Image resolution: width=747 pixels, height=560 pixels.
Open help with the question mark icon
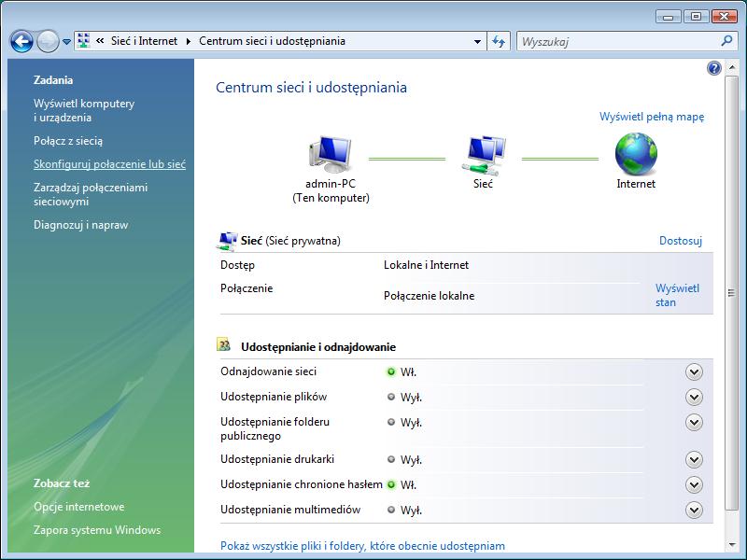[x=714, y=68]
